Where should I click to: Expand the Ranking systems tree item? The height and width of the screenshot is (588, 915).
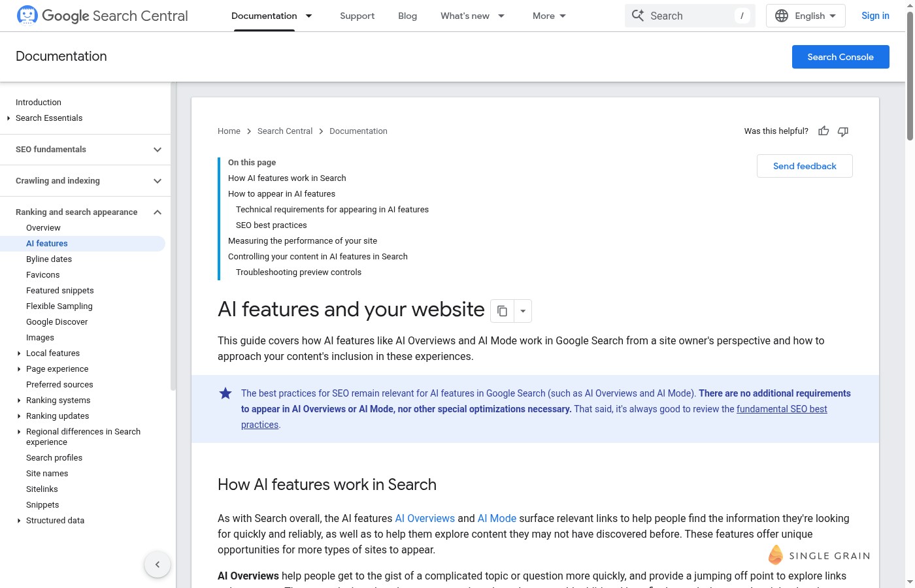(x=19, y=400)
